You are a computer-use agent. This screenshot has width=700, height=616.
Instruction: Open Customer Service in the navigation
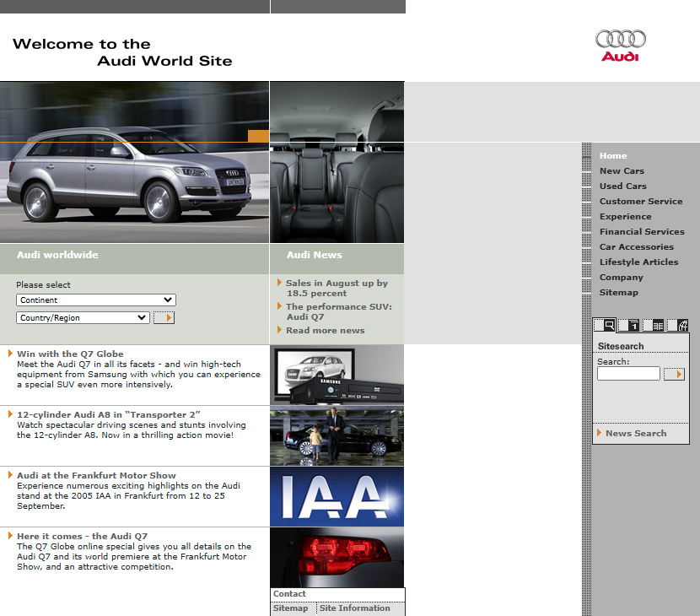coord(641,201)
